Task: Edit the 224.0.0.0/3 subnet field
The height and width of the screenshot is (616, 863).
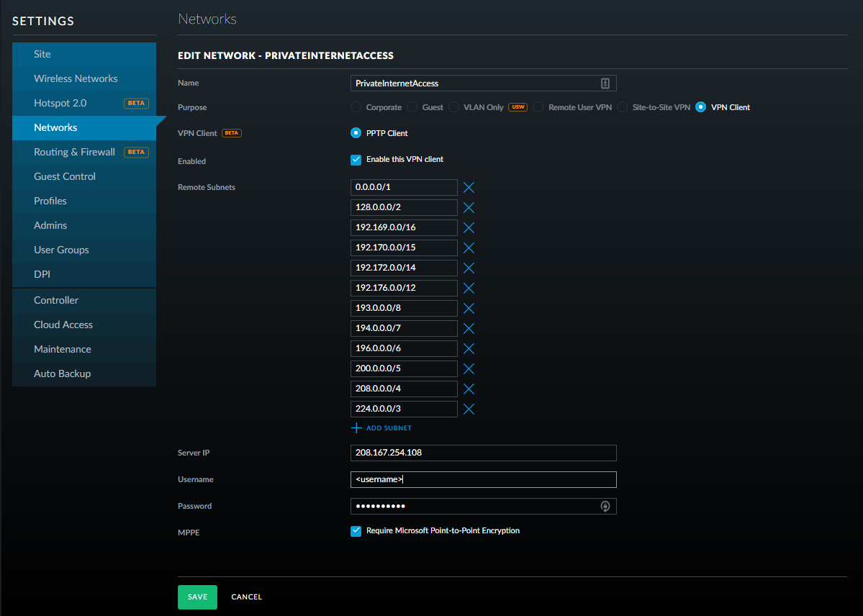Action: pos(404,409)
